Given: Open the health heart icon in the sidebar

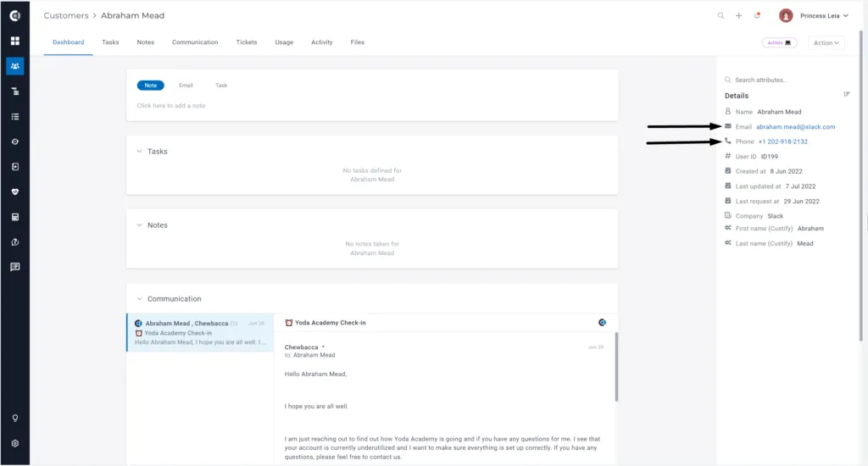Looking at the screenshot, I should [x=15, y=191].
